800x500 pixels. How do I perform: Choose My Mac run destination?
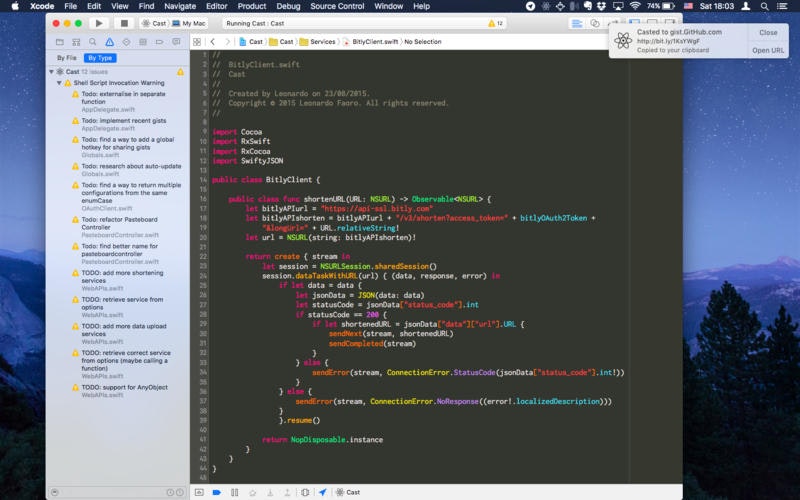point(189,23)
